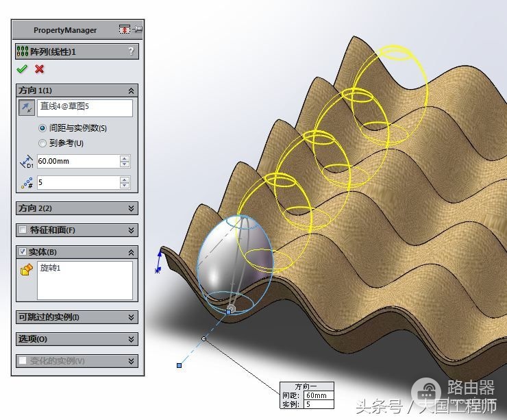Viewport: 507px width, 420px height.
Task: Cancel the pattern with red X
Action: [40, 69]
